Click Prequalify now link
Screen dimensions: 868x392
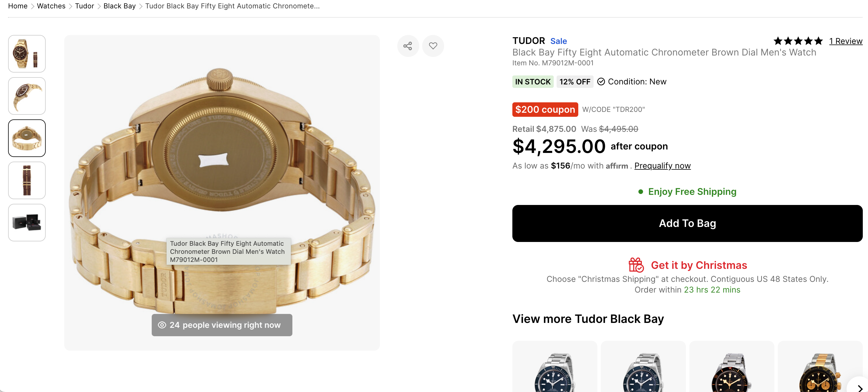pyautogui.click(x=662, y=166)
